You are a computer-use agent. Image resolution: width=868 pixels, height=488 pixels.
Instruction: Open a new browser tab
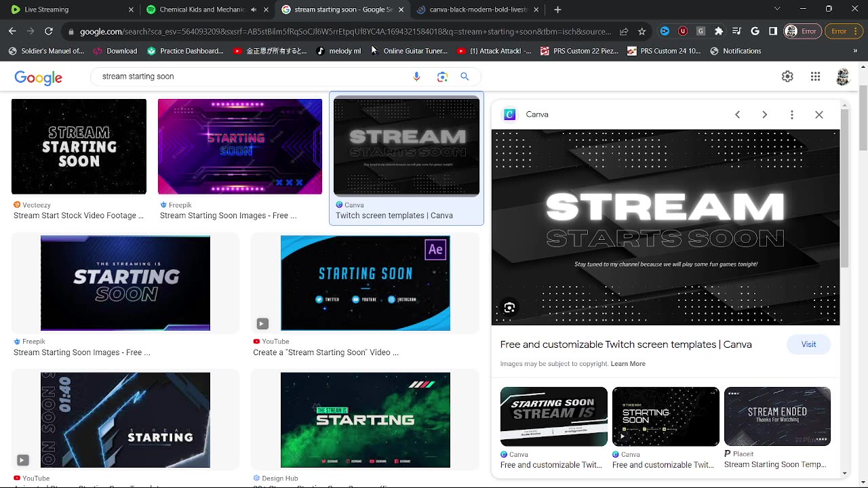[557, 9]
